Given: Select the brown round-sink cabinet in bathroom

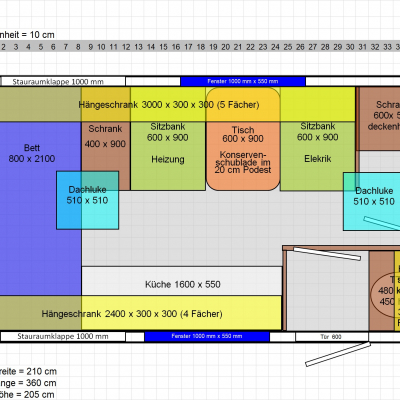Looking at the screenshot, I should pos(382,291).
